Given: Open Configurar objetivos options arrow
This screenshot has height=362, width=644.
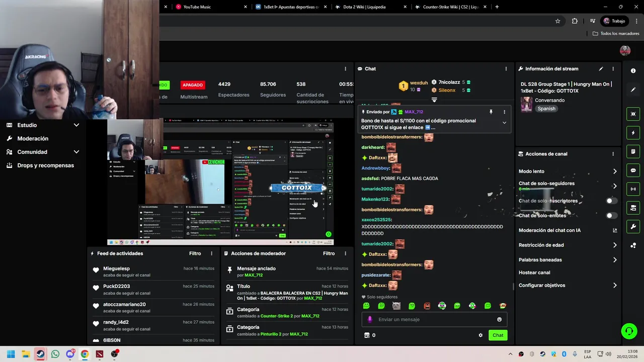Looking at the screenshot, I should pyautogui.click(x=615, y=285).
